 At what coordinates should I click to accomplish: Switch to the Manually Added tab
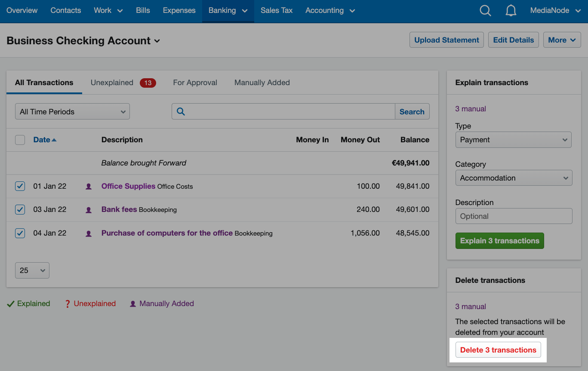262,83
